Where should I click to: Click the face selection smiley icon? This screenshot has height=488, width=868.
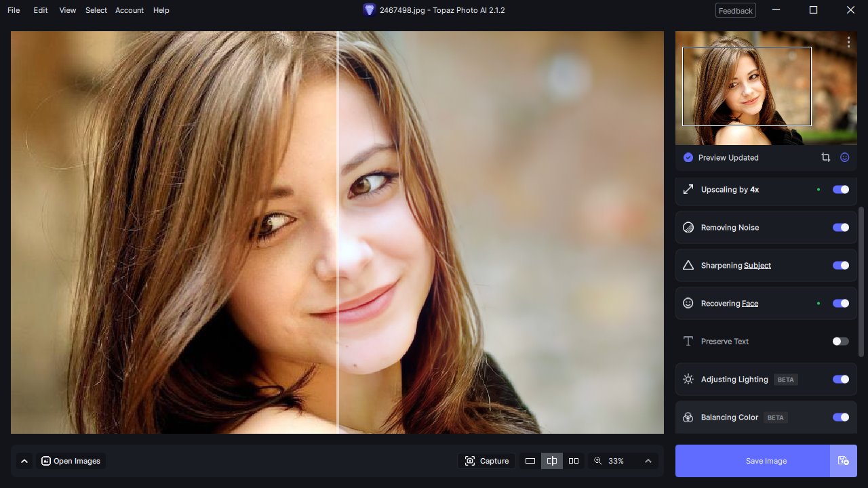[x=845, y=157]
